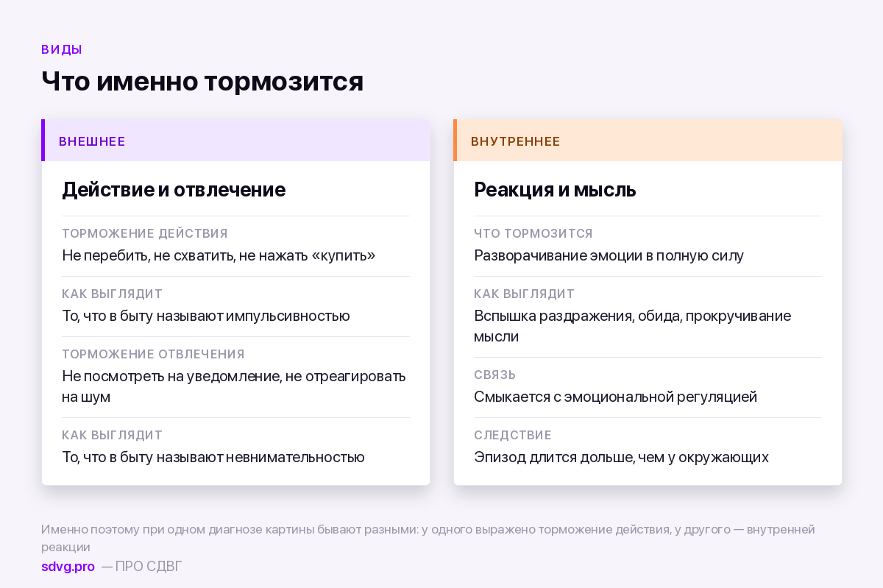
Task: Click 'Разворачивание эмоции в полную силу'
Action: tap(609, 255)
